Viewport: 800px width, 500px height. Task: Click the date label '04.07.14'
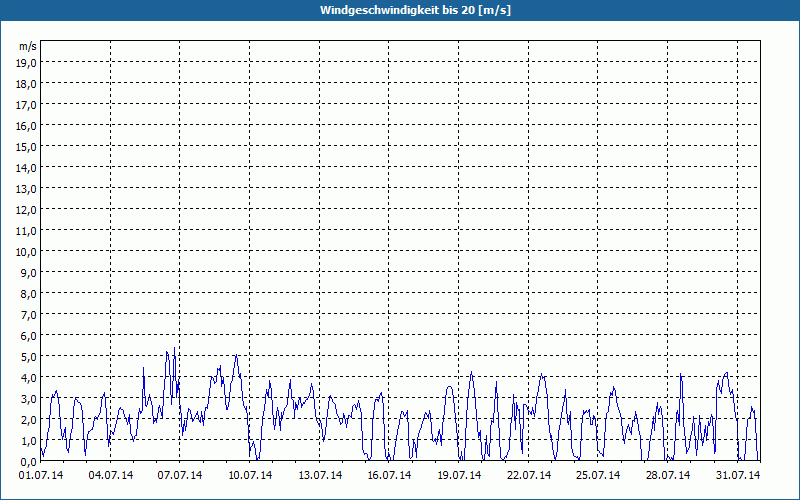[x=111, y=476]
